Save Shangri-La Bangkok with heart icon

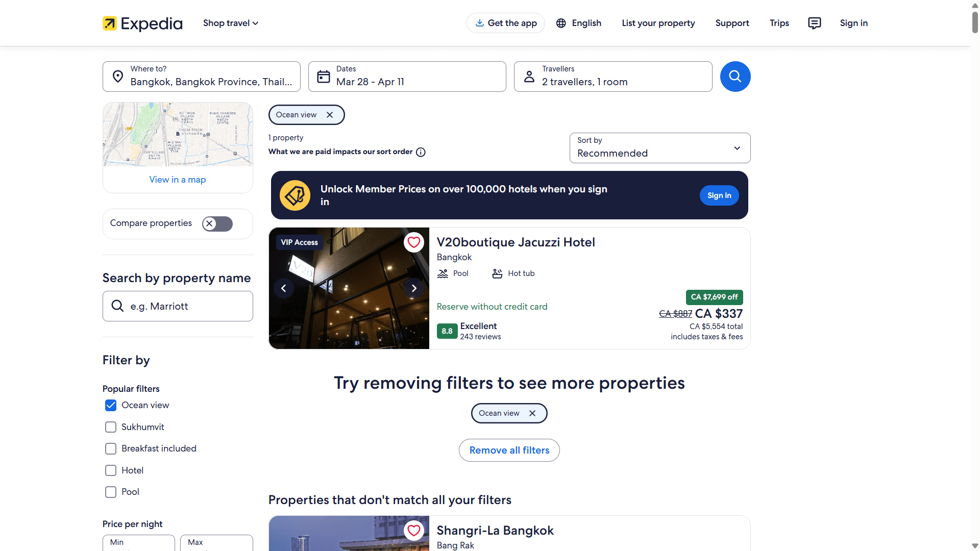414,531
